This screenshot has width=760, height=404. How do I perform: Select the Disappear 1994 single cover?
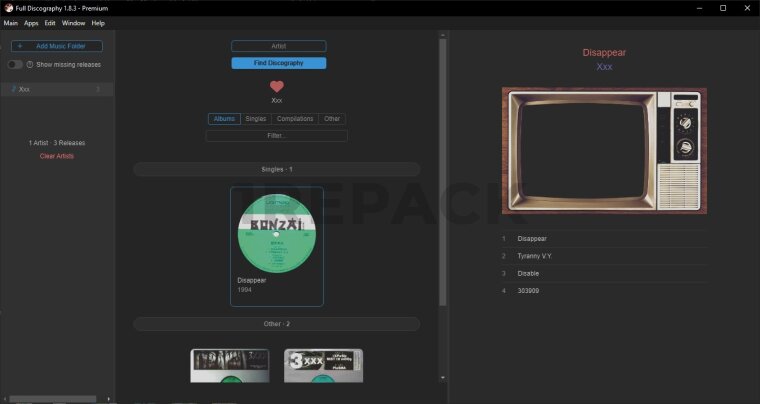(x=276, y=233)
